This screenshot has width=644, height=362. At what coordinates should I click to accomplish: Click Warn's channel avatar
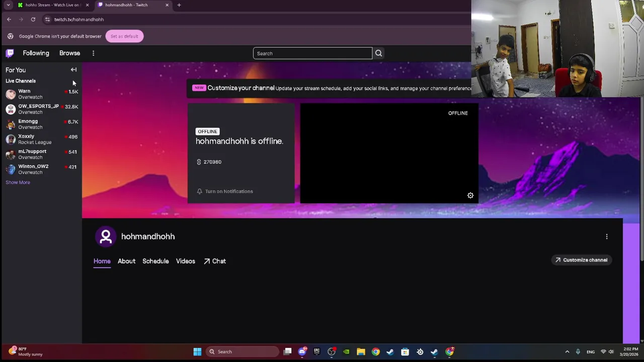11,94
